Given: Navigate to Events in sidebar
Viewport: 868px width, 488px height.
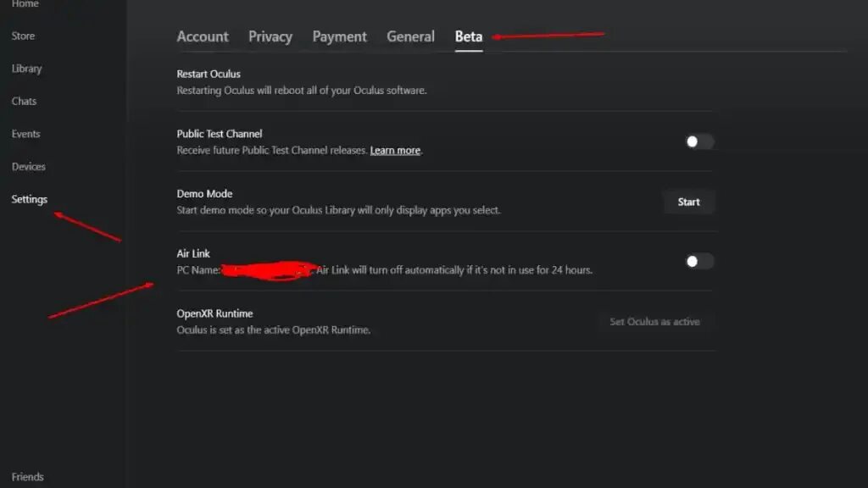Looking at the screenshot, I should tap(25, 134).
